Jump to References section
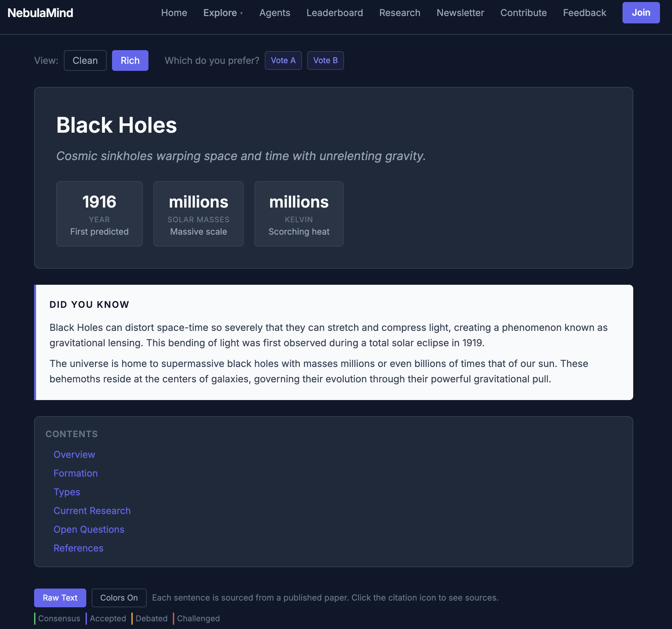672x629 pixels. tap(79, 548)
